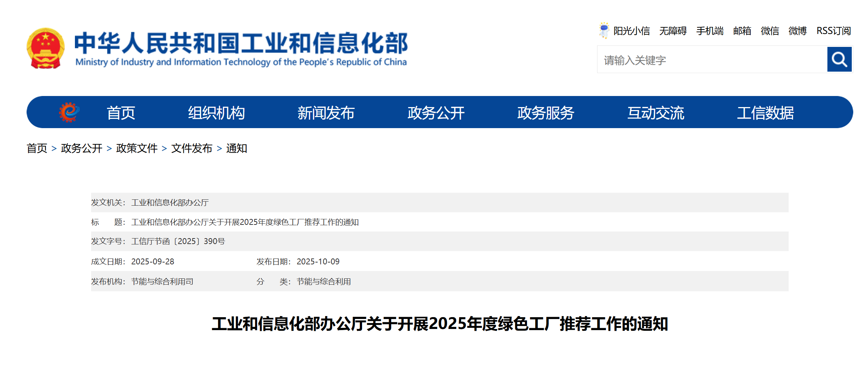This screenshot has height=367, width=868.
Task: Click the 阳光小信 robot mascot icon
Action: click(x=604, y=31)
